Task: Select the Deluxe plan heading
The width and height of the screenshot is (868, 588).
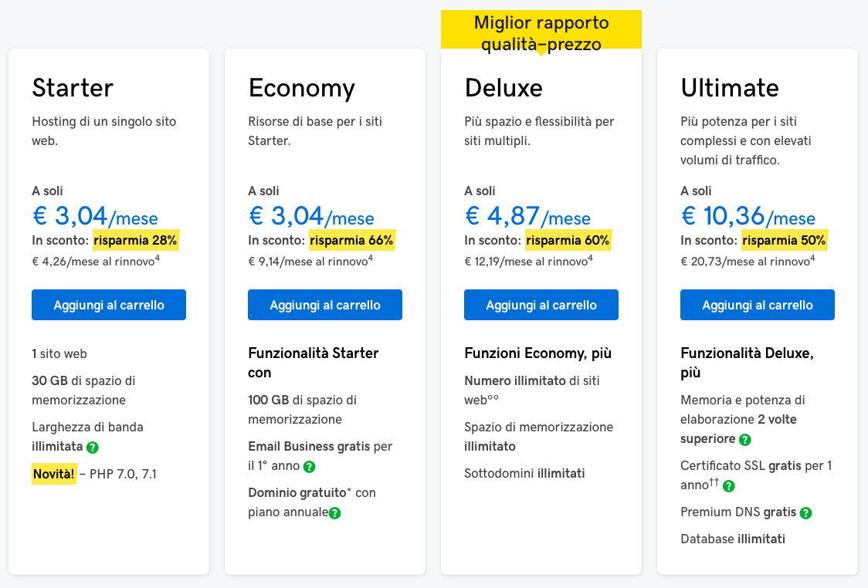Action: click(x=504, y=88)
